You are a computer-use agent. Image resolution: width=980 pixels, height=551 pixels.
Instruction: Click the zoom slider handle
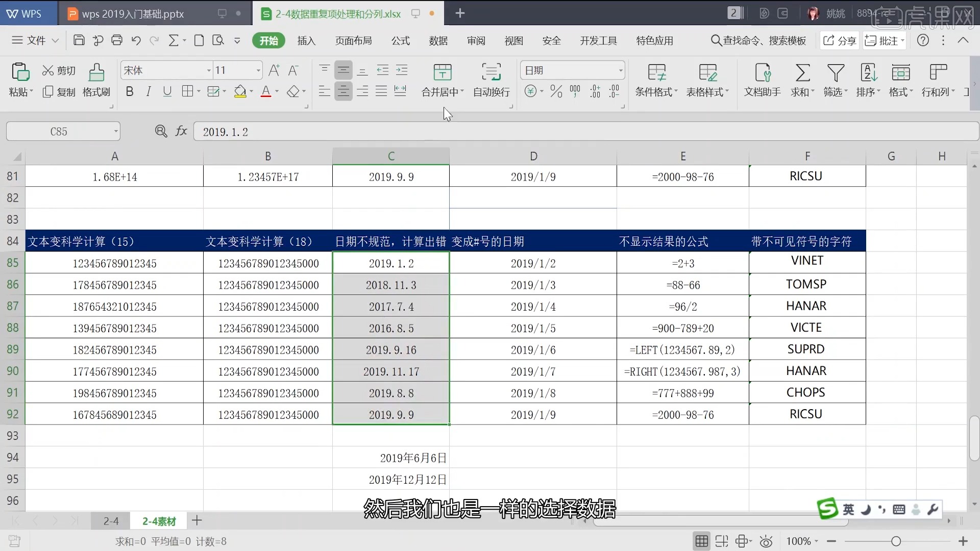896,541
